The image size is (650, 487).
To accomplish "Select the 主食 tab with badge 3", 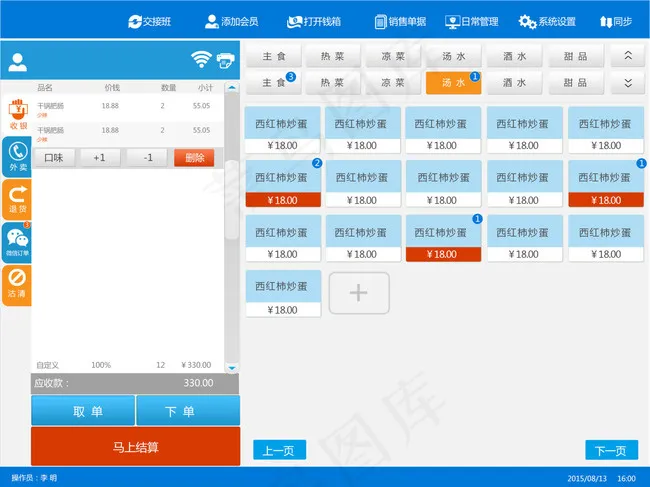I will pyautogui.click(x=274, y=83).
